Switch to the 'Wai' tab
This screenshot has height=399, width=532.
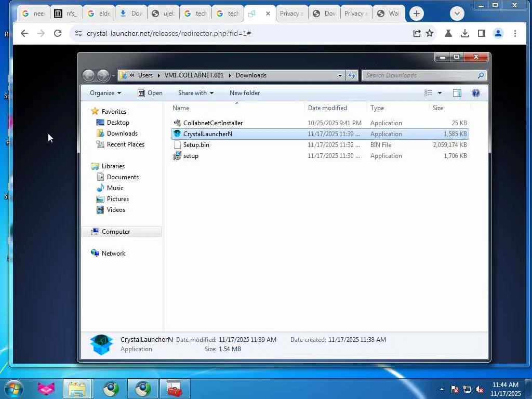(389, 14)
